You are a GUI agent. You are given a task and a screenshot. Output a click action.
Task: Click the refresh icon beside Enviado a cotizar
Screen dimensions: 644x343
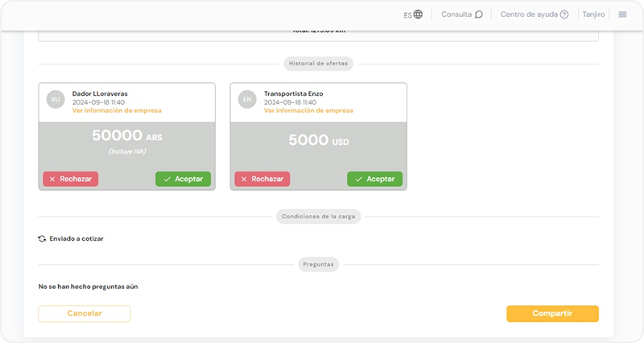[x=42, y=239]
